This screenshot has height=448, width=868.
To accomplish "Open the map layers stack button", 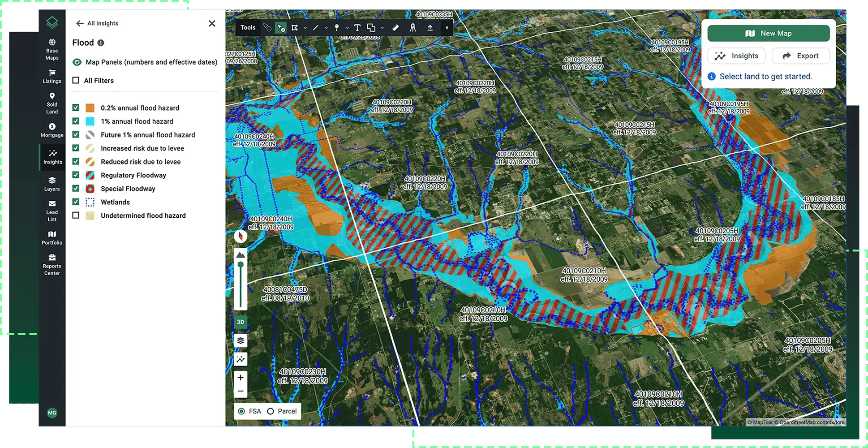I will click(241, 340).
